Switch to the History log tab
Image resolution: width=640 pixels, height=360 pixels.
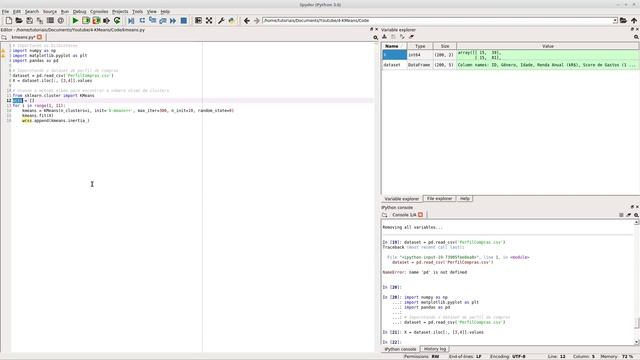(x=435, y=349)
